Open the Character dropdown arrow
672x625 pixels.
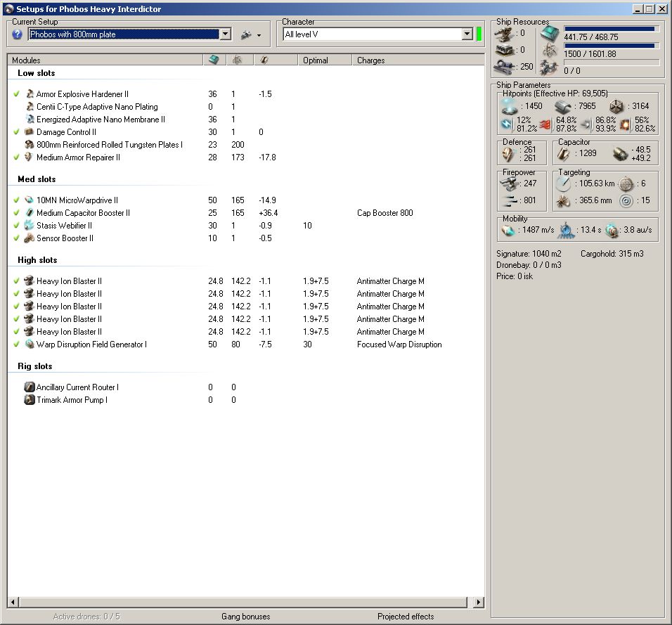click(467, 34)
